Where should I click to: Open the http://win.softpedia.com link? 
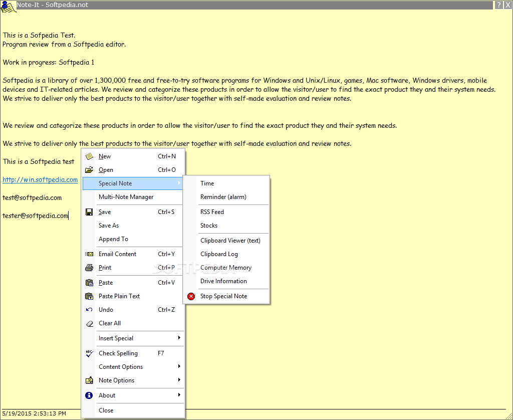pyautogui.click(x=40, y=180)
